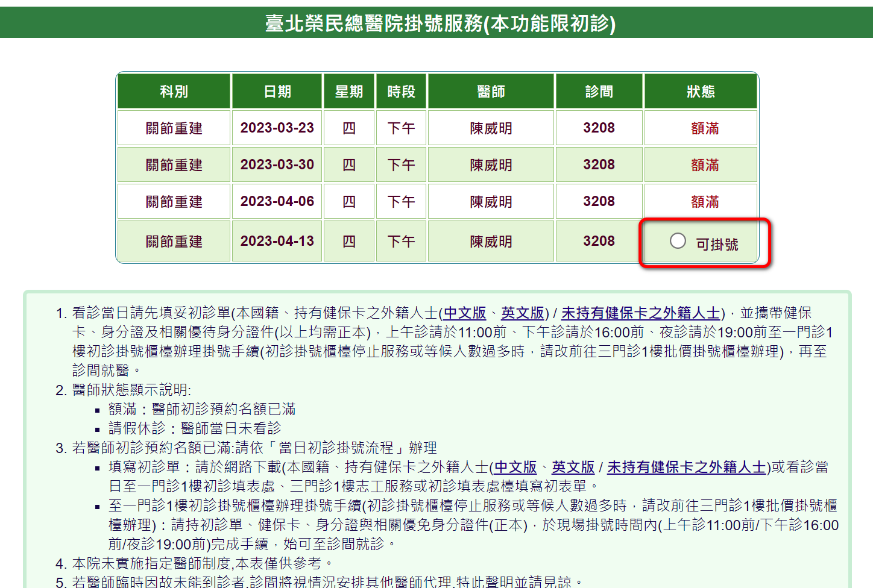This screenshot has width=873, height=588.
Task: Click the 時段 column header
Action: coord(402,92)
